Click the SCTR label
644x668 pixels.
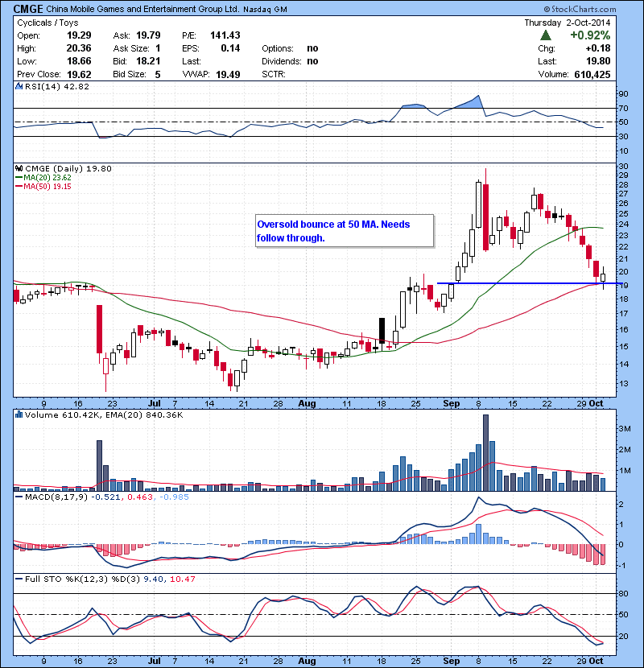tap(274, 75)
